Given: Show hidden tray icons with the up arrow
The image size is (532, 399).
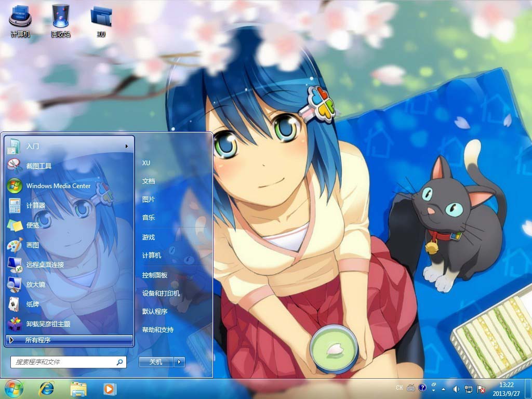Looking at the screenshot, I should click(443, 389).
